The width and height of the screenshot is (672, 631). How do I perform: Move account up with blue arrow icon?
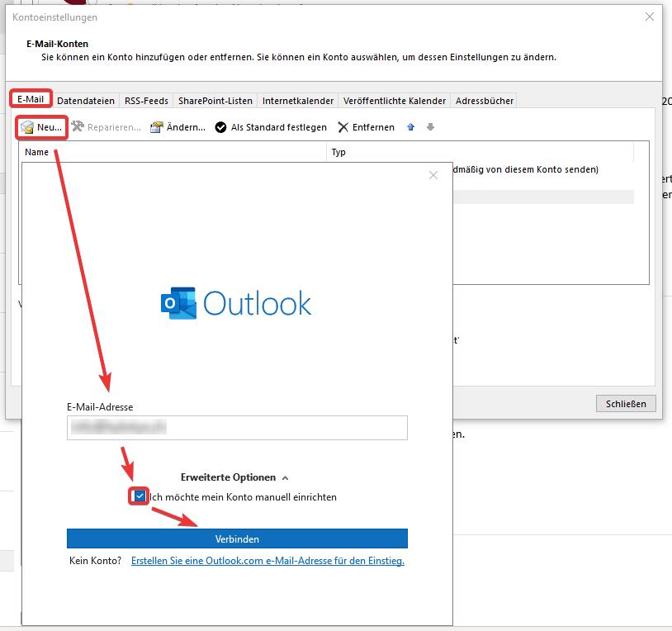[x=410, y=127]
